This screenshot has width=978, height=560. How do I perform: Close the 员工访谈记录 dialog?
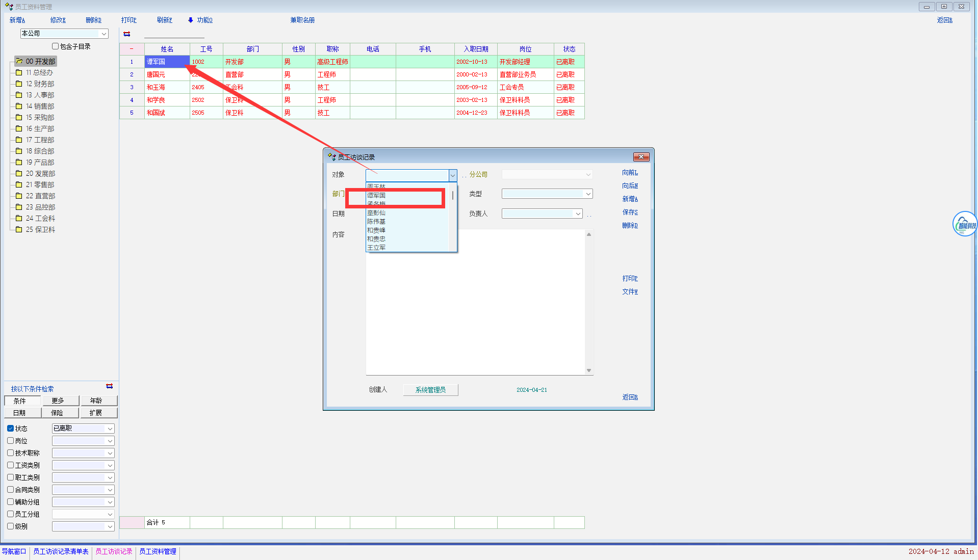click(x=641, y=157)
